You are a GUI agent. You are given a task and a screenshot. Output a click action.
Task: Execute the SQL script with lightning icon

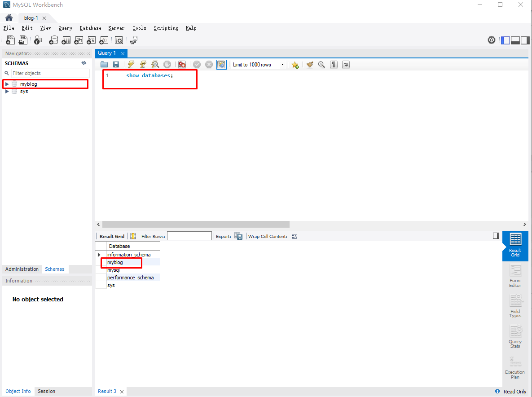coord(131,65)
